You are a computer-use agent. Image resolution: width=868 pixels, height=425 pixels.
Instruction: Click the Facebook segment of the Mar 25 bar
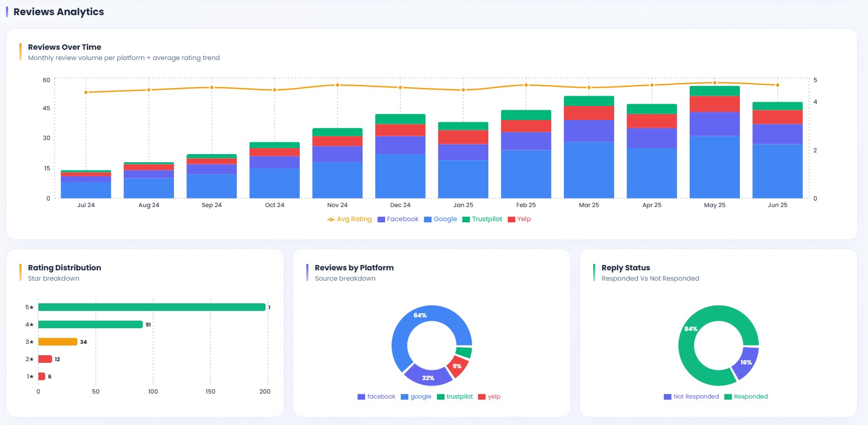[x=589, y=131]
